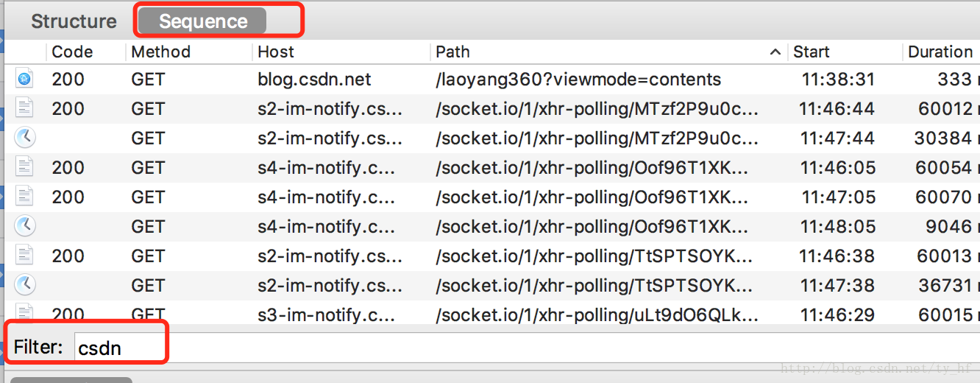The image size is (980, 383).
Task: Click the document icon of the 11:46:44 request
Action: point(25,108)
